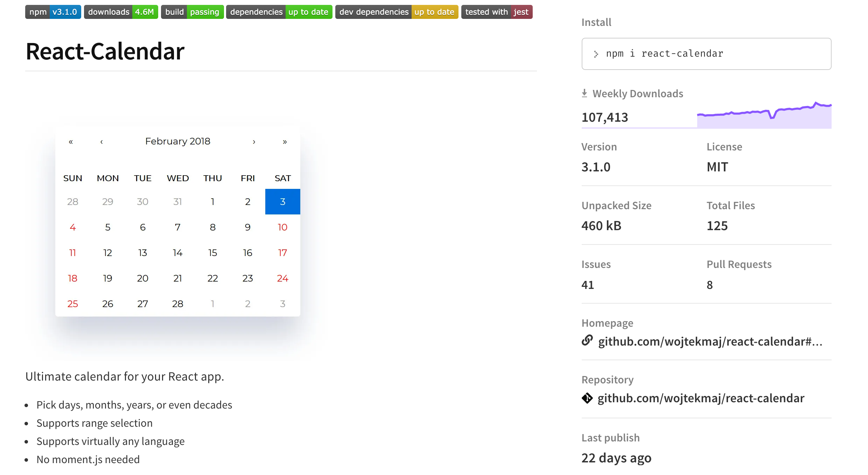Click the dev dependencies badge
Viewport: 868px width, 475px height.
[397, 12]
